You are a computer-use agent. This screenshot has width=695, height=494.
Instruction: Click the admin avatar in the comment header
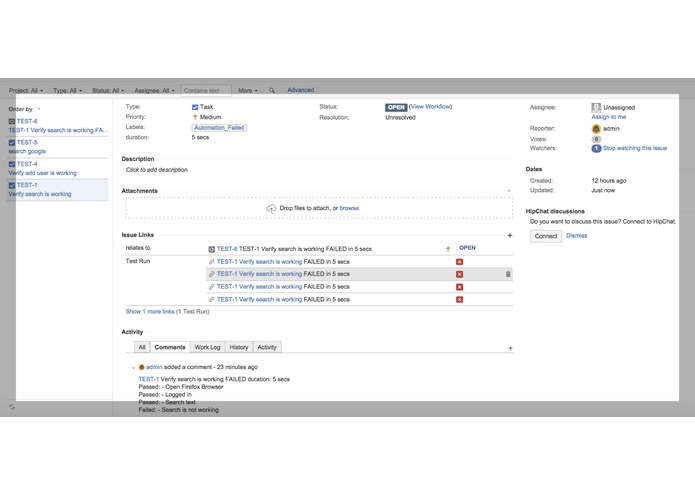click(x=142, y=367)
